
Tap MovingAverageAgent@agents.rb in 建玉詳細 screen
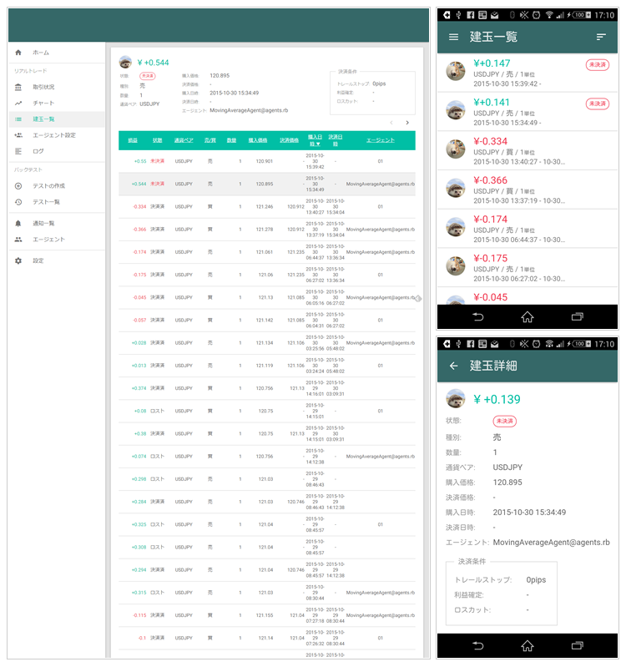[551, 543]
